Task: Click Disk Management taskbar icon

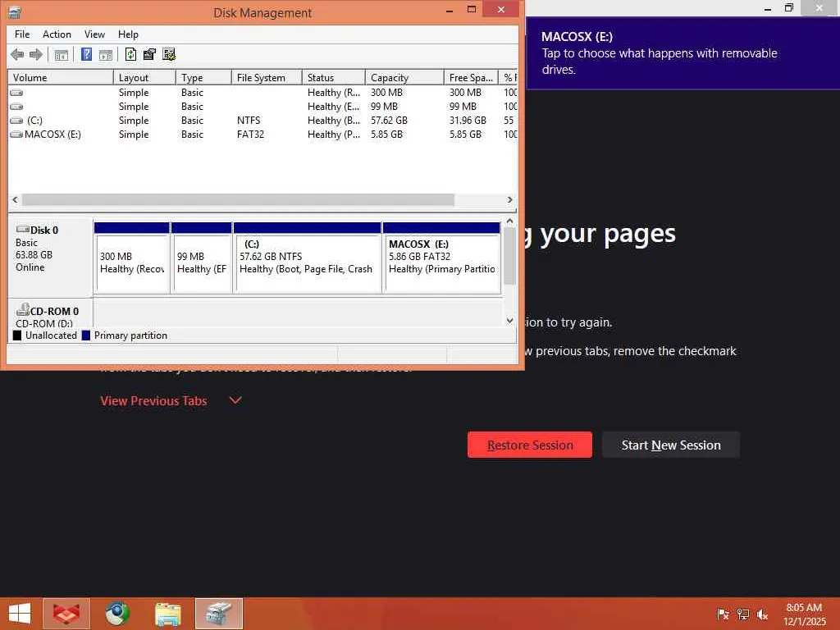Action: click(219, 614)
